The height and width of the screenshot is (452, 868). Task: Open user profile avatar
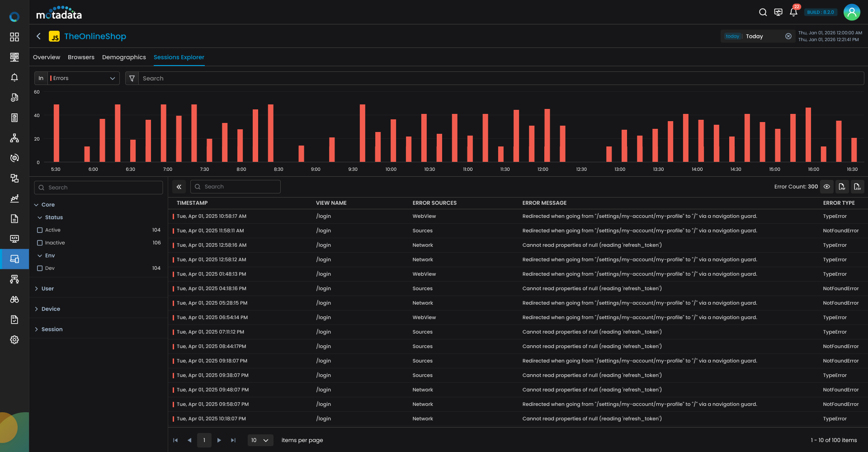(852, 12)
